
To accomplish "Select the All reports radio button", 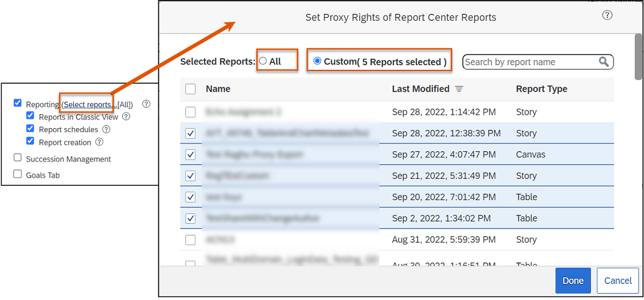I will (263, 61).
